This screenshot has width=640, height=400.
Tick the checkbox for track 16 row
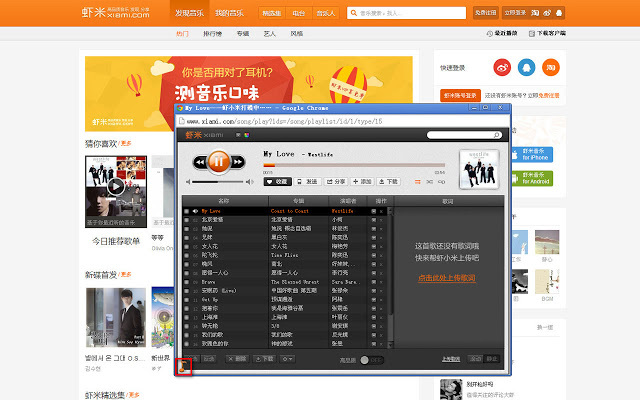187,344
